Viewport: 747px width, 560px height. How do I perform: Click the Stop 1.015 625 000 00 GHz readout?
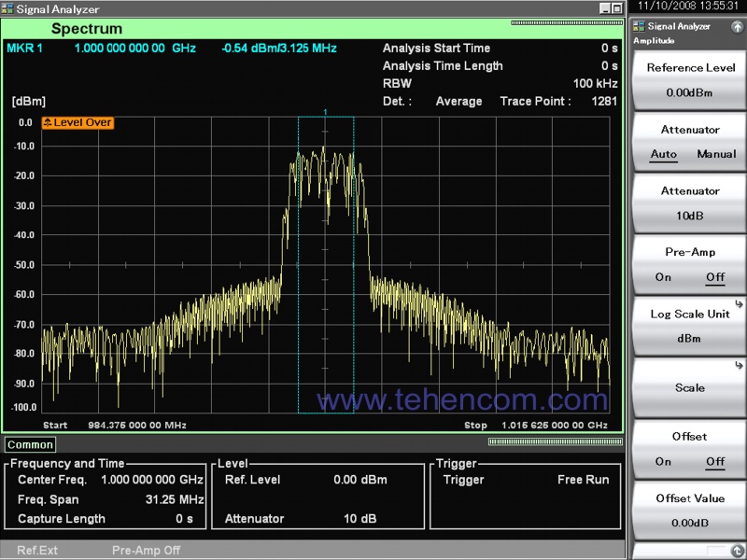tap(536, 426)
